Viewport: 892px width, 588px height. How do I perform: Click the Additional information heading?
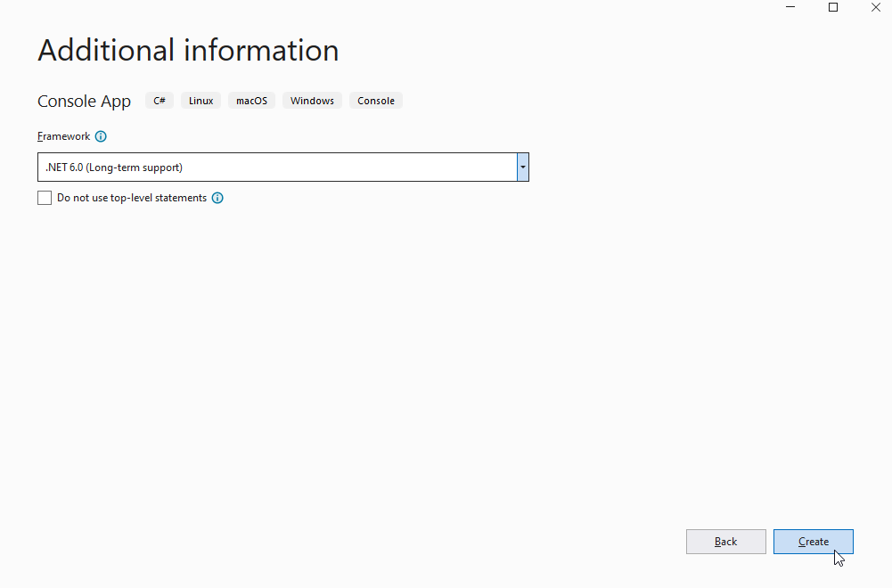pyautogui.click(x=188, y=50)
